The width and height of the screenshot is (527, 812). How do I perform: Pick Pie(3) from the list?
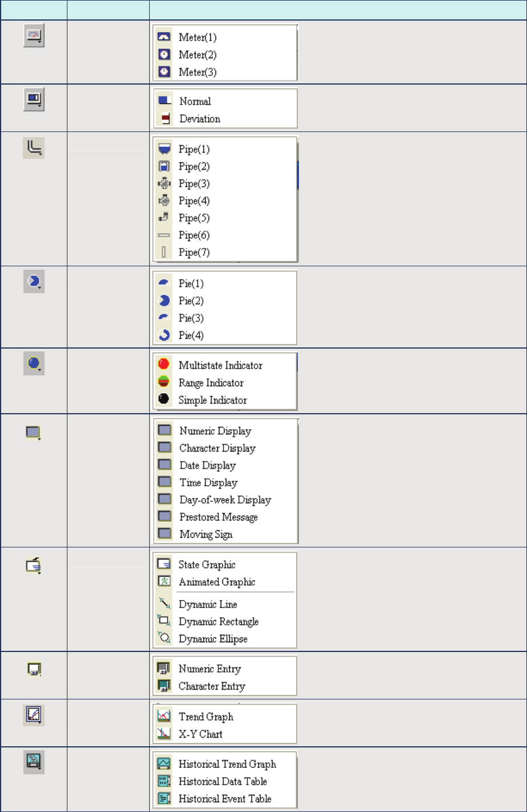191,318
